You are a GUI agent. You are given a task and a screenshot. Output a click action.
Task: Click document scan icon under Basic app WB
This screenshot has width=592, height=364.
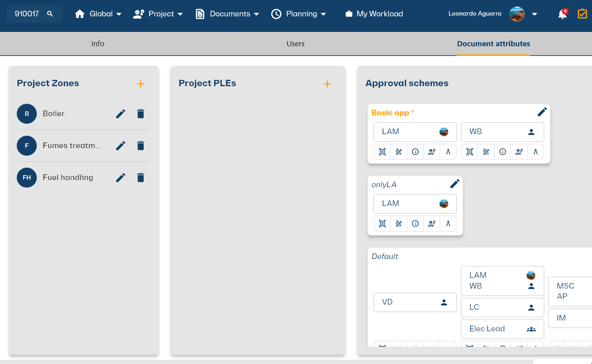tap(470, 152)
